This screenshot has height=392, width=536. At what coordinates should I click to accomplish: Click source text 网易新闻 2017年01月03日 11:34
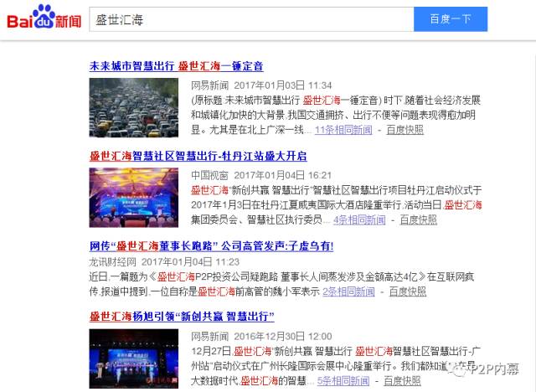pyautogui.click(x=261, y=85)
